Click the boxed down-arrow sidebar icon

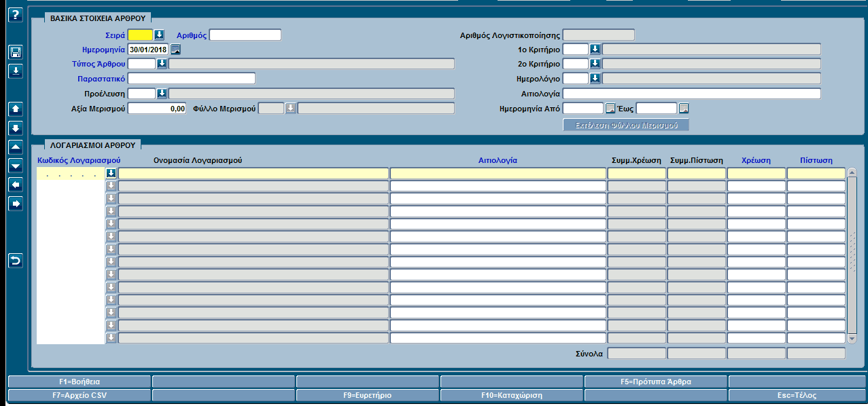16,128
